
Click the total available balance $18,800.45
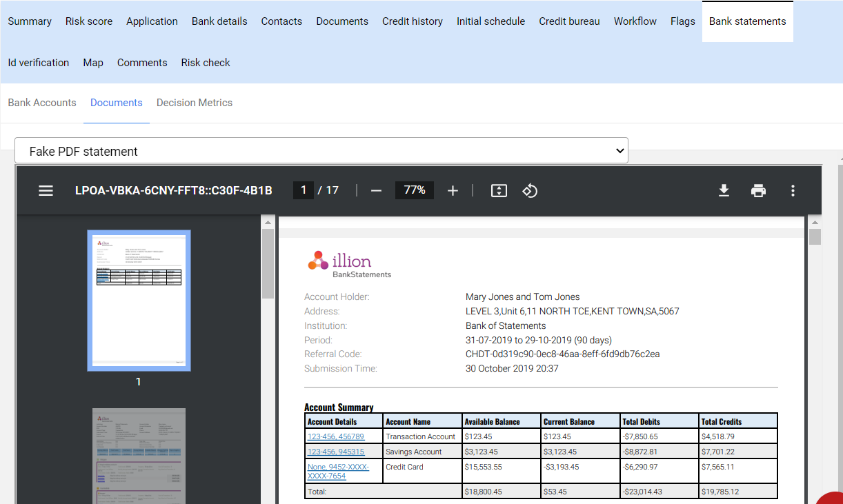[x=484, y=492]
